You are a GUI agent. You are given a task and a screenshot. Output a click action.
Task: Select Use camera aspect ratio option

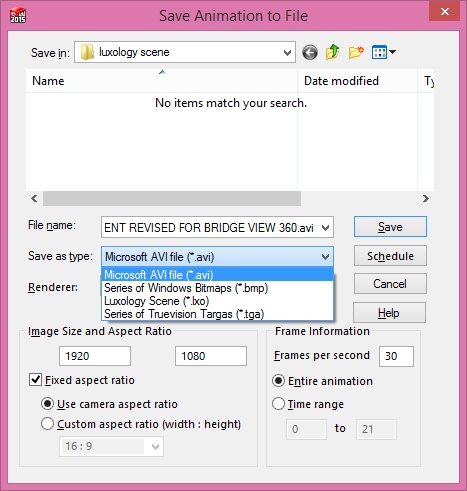47,404
